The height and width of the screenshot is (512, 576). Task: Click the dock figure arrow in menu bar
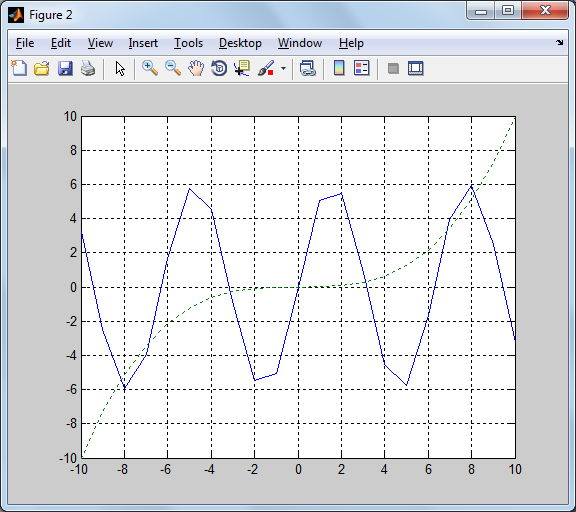coord(559,43)
